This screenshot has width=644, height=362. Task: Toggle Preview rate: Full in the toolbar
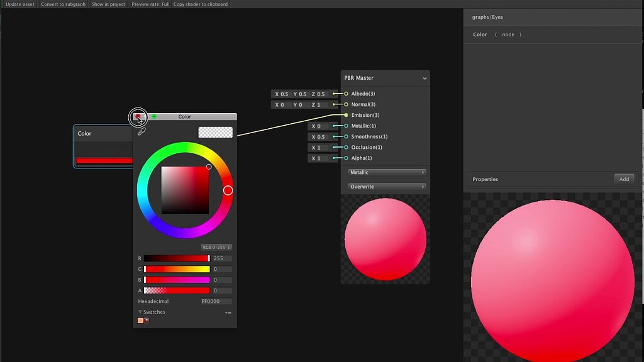[x=152, y=3]
